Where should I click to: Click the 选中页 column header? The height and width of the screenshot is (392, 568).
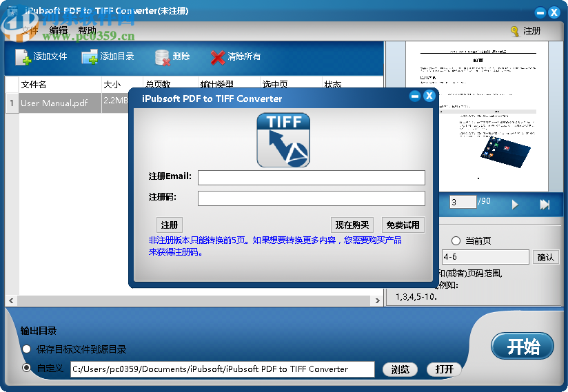291,84
